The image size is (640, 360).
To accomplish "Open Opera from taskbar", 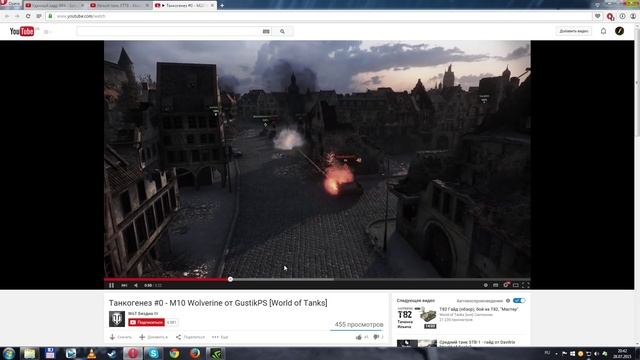I will pos(133,353).
